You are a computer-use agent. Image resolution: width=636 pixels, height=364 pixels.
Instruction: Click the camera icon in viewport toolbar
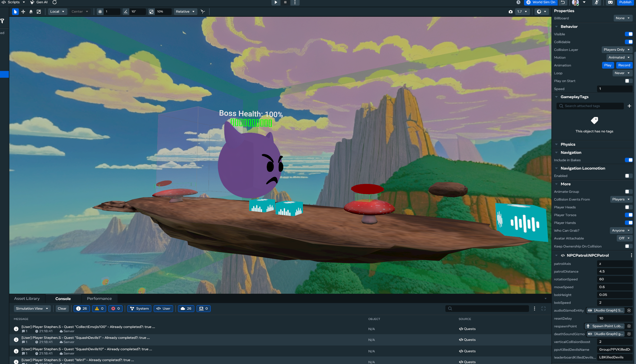510,11
